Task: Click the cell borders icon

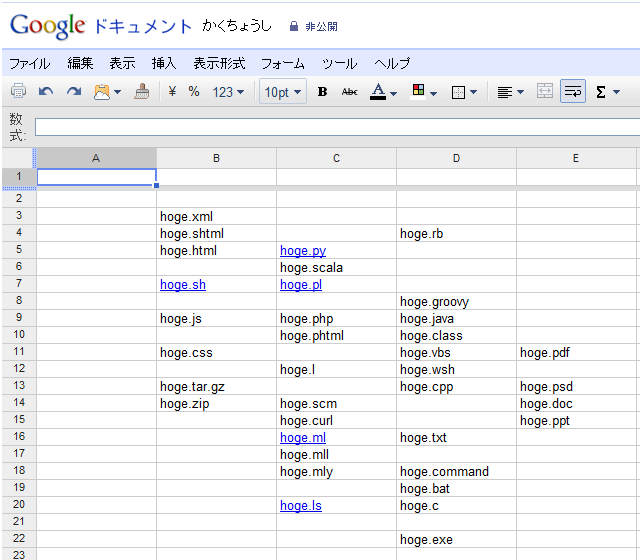Action: click(x=458, y=92)
